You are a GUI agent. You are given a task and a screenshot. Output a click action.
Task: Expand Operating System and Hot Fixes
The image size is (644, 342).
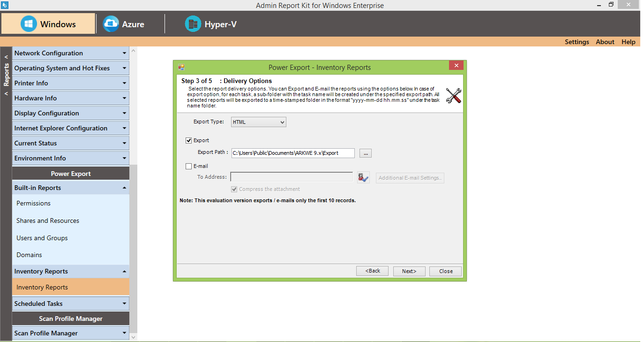pyautogui.click(x=70, y=68)
